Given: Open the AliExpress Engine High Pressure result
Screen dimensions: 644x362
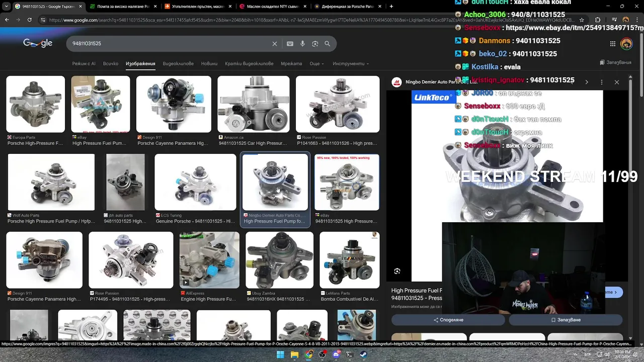Looking at the screenshot, I should (x=209, y=260).
